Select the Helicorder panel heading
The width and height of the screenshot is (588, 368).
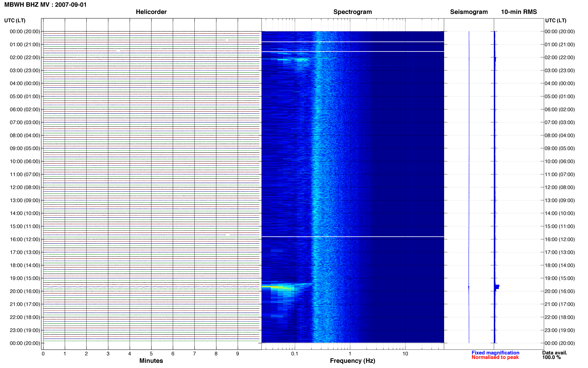pos(151,12)
